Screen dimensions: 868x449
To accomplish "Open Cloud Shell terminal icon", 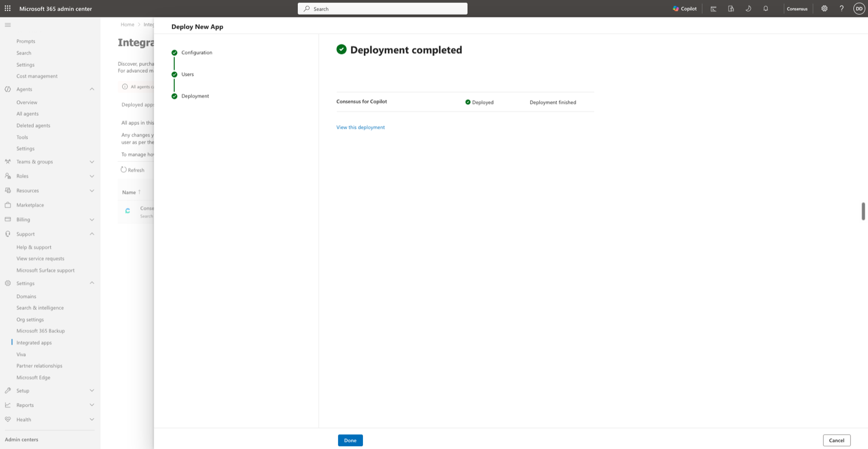I will [713, 9].
